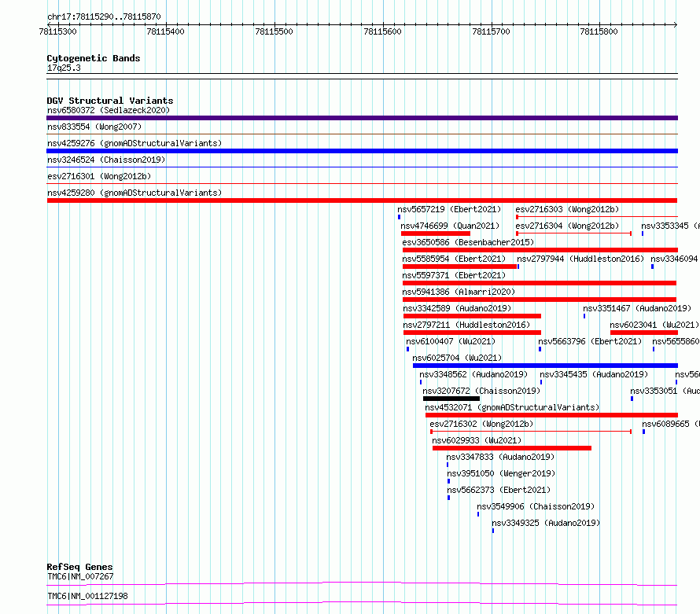Click the Cytogenetic Bands track title
The width and height of the screenshot is (700, 614).
pos(94,58)
